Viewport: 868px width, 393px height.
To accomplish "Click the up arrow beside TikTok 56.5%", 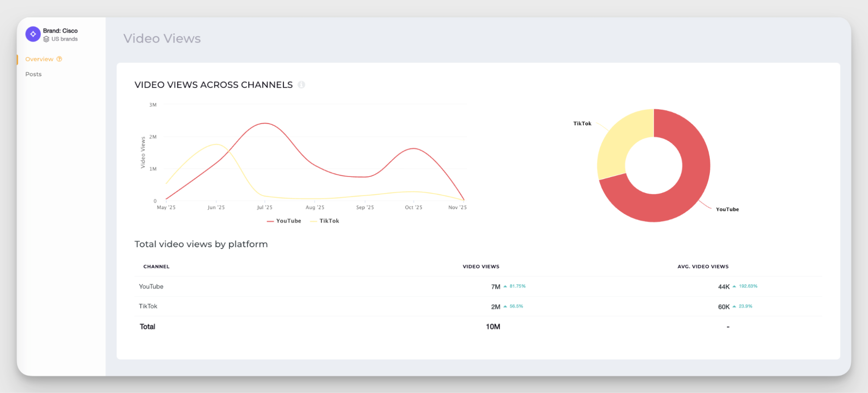I will (505, 306).
